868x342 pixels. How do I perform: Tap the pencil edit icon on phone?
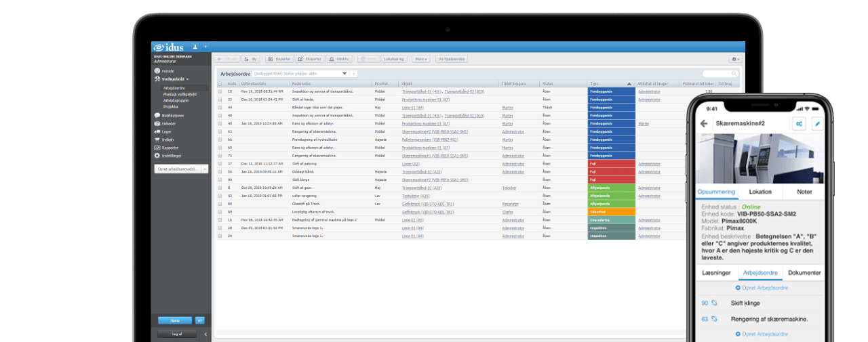[817, 124]
